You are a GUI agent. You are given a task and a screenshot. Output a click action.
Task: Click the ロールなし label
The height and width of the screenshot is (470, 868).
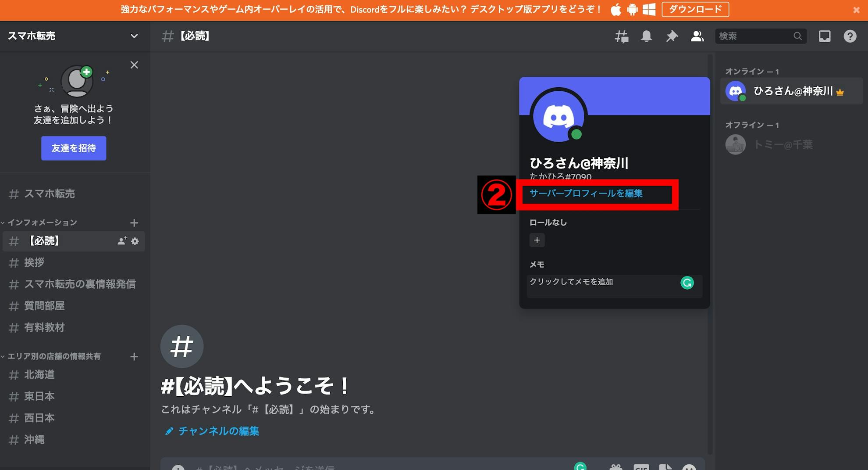coord(548,222)
